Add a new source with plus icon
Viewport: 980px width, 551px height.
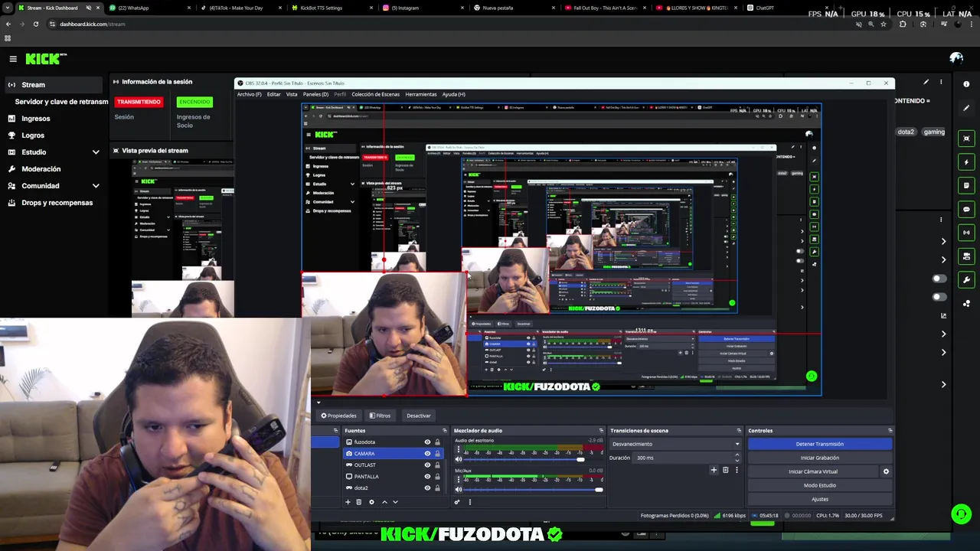click(348, 502)
